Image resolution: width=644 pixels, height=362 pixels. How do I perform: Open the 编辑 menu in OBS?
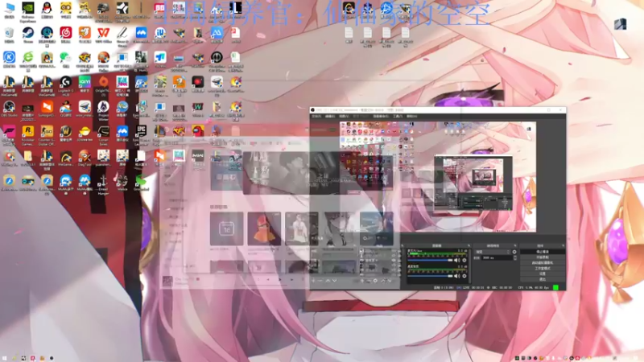[x=330, y=116]
